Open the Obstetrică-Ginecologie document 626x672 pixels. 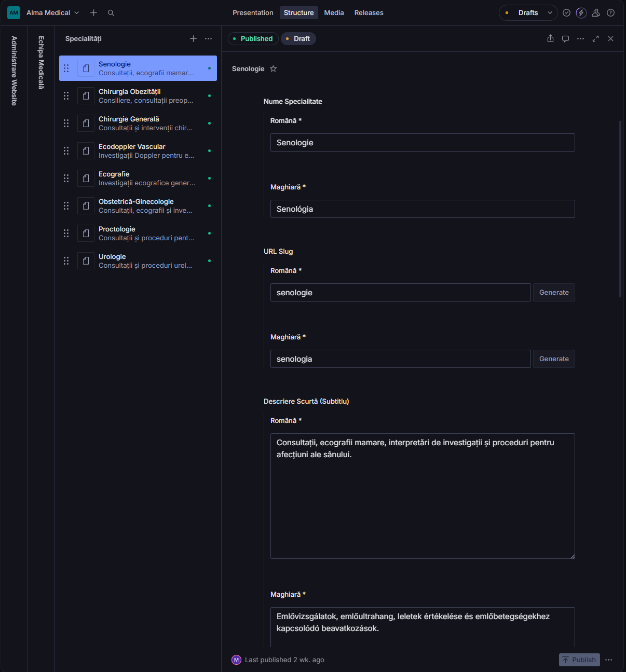point(138,205)
